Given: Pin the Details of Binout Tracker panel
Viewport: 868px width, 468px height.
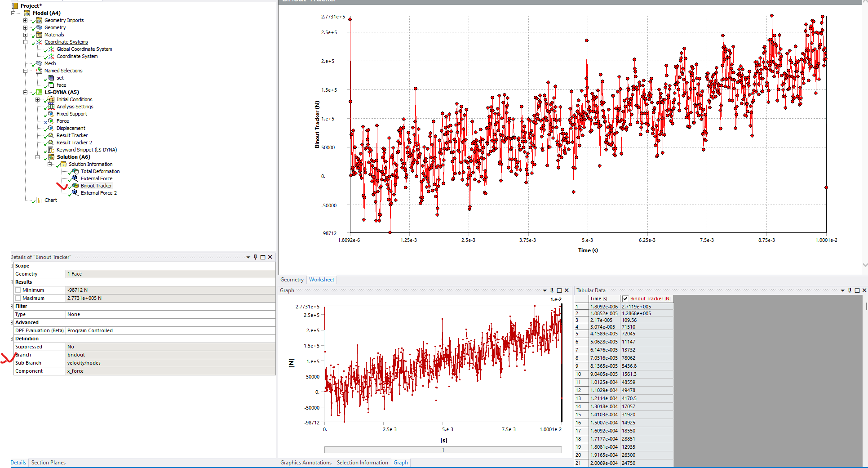Looking at the screenshot, I should click(255, 257).
